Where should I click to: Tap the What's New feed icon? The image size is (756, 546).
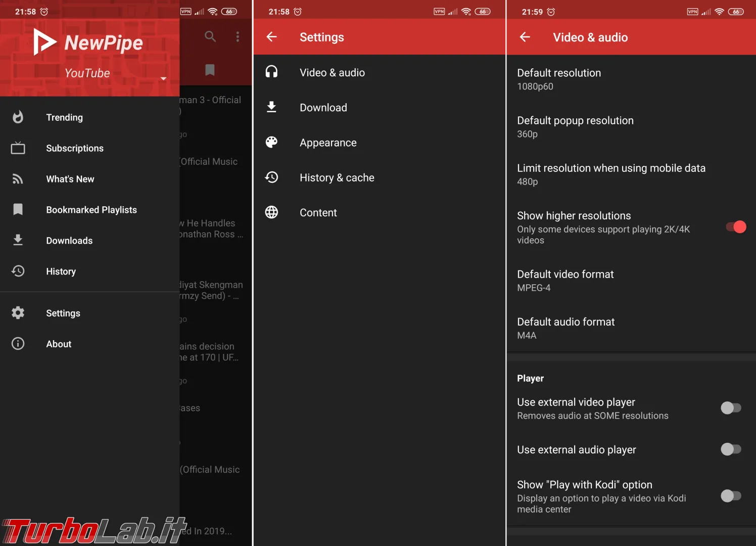tap(18, 179)
